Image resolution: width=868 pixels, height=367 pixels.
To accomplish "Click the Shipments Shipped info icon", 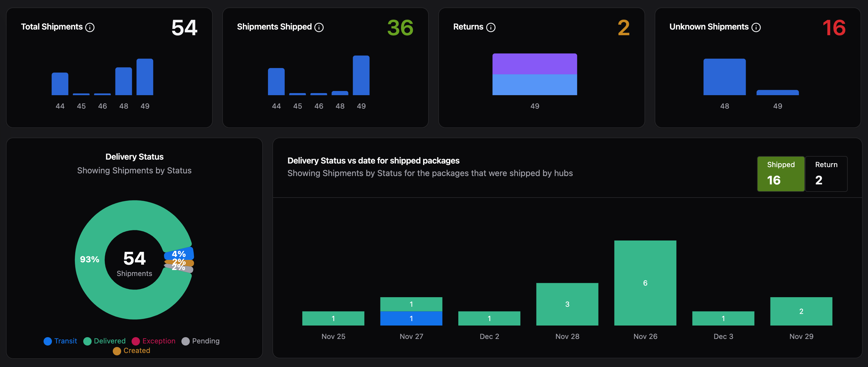I will pyautogui.click(x=319, y=27).
